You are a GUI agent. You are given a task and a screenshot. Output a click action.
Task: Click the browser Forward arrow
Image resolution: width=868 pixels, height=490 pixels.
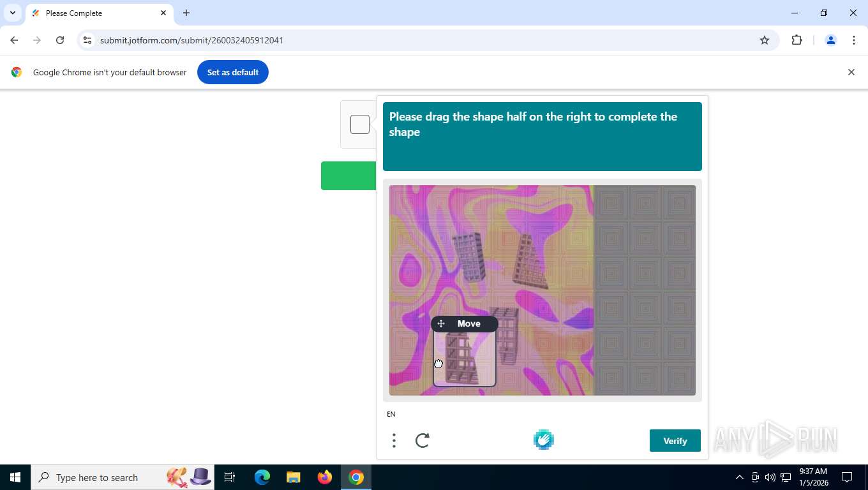point(37,40)
